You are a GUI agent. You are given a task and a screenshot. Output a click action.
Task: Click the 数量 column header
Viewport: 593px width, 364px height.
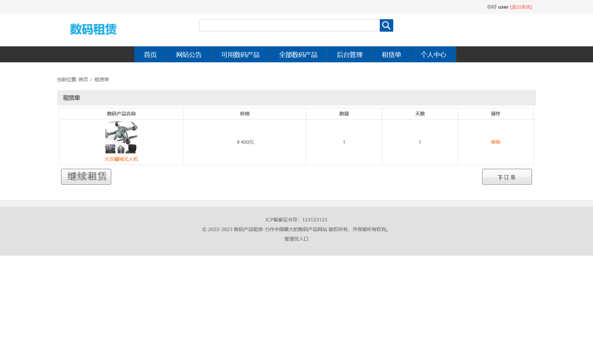344,113
